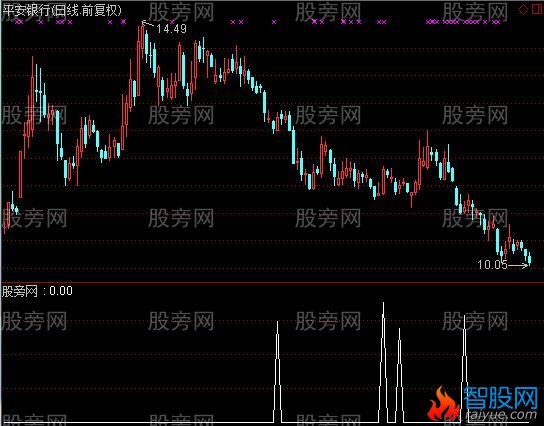
Task: Select the last candlestick near 10.05
Action: pos(529,258)
